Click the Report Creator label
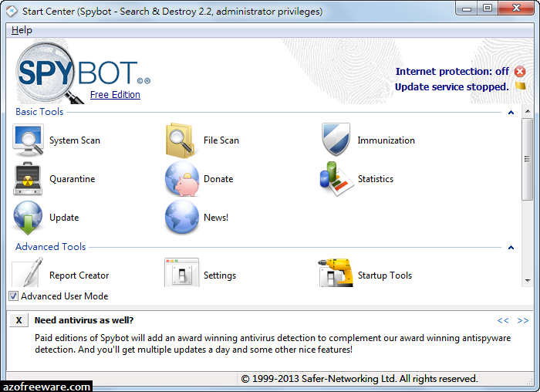Screen dimensions: 540x392 [x=79, y=275]
